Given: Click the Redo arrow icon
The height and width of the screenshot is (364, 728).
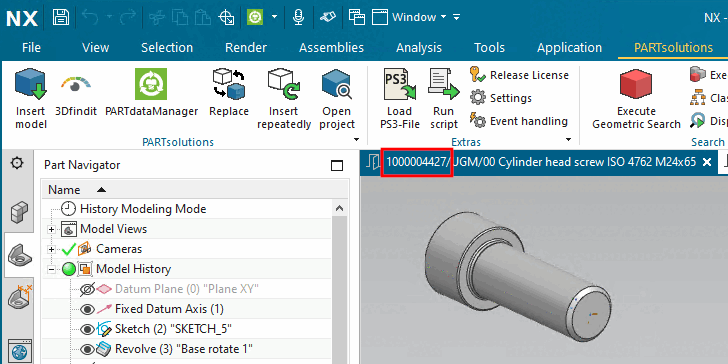Looking at the screenshot, I should pyautogui.click(x=127, y=18).
